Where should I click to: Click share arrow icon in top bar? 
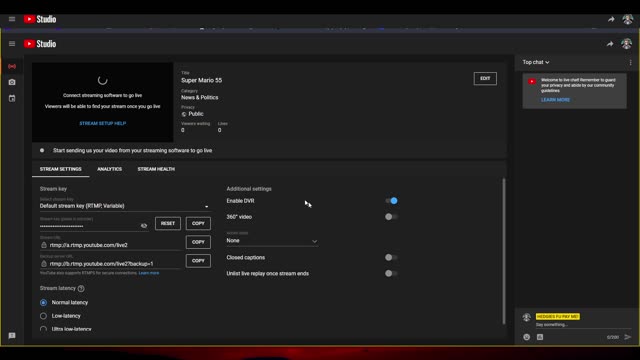[x=611, y=19]
